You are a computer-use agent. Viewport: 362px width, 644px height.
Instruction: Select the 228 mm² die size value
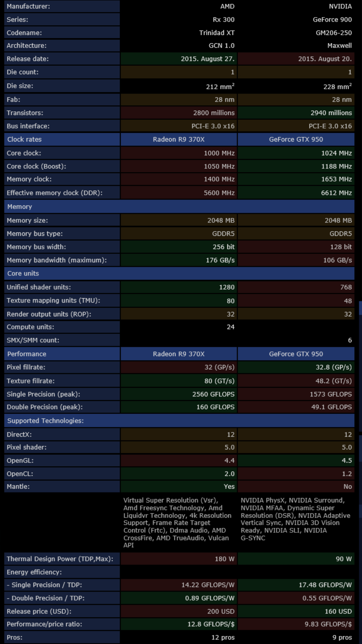tap(338, 86)
